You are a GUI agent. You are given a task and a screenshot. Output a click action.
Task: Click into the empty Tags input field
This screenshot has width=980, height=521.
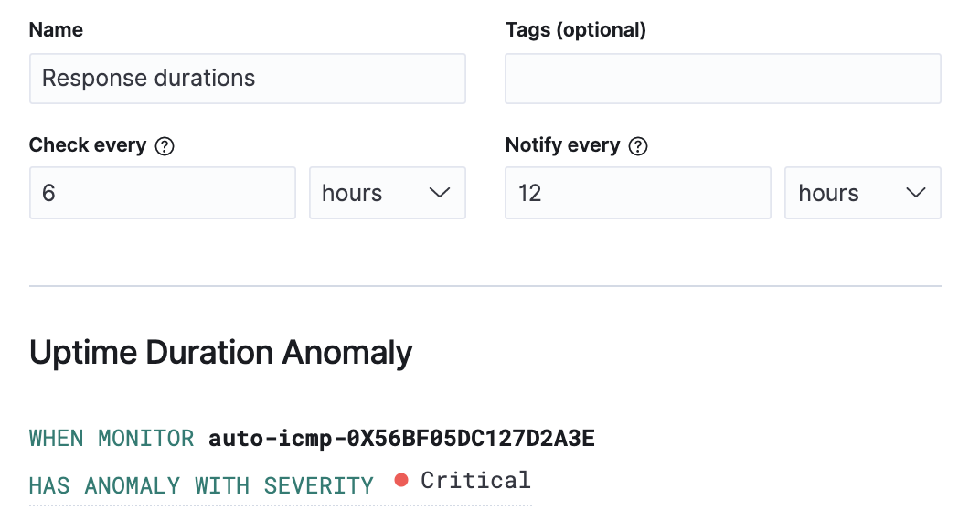point(722,79)
